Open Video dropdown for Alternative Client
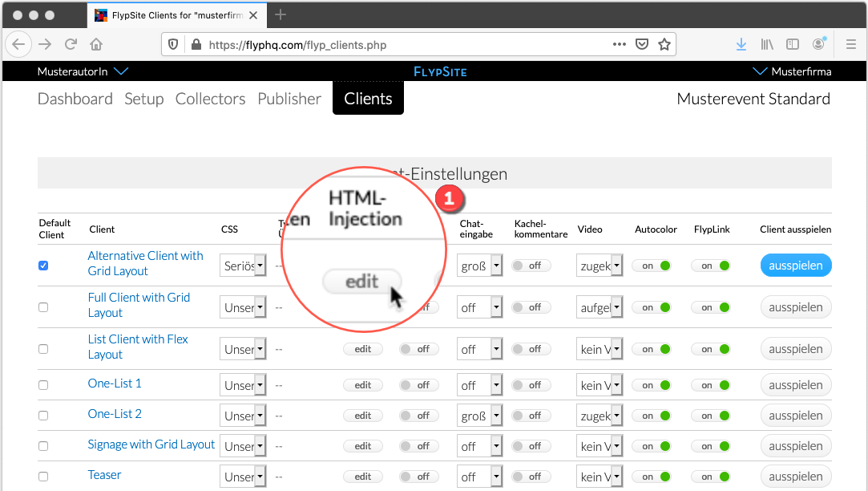 (600, 266)
